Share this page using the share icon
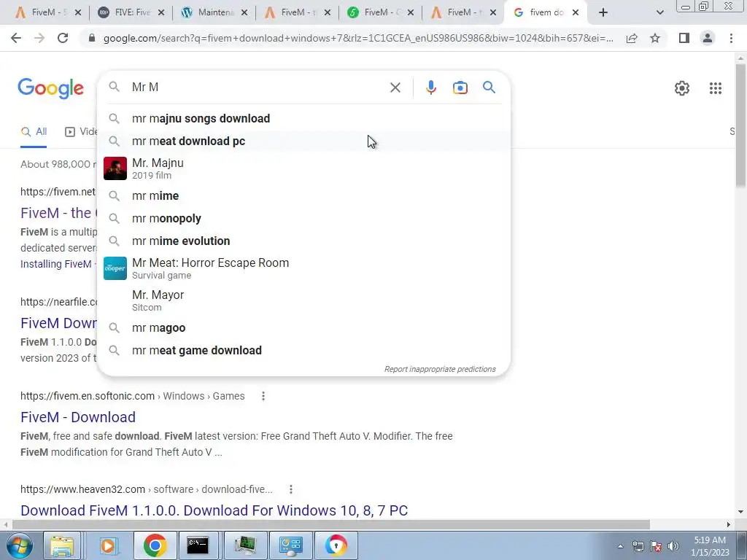The height and width of the screenshot is (560, 747). (632, 38)
